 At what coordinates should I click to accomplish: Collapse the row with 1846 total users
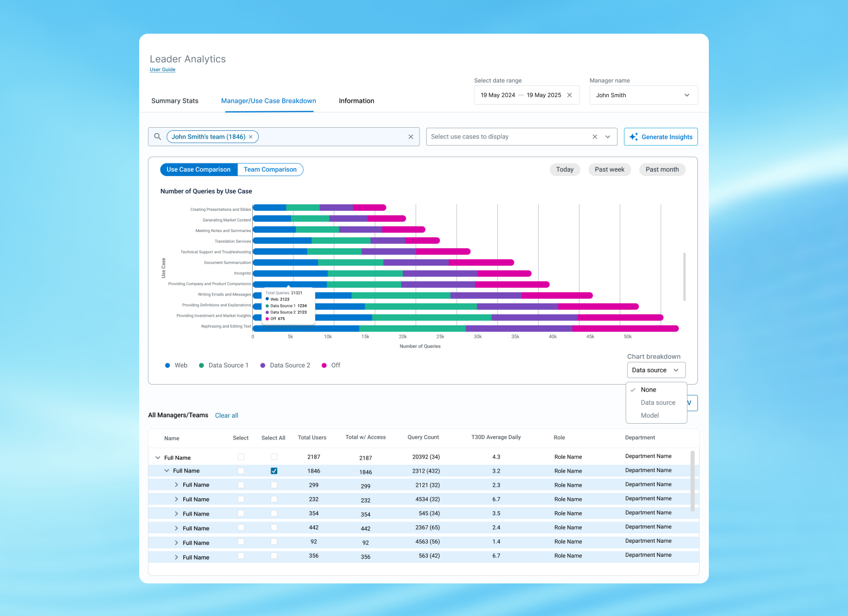tap(167, 471)
